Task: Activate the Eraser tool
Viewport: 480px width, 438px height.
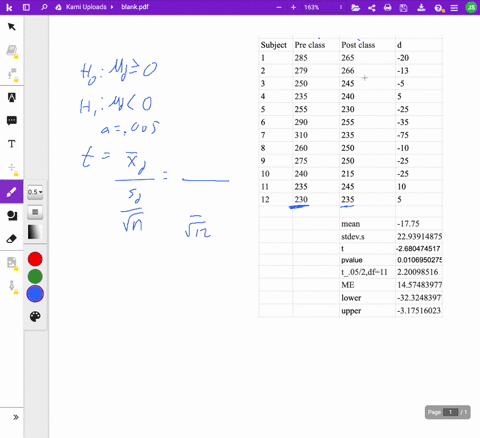Action: [x=12, y=239]
